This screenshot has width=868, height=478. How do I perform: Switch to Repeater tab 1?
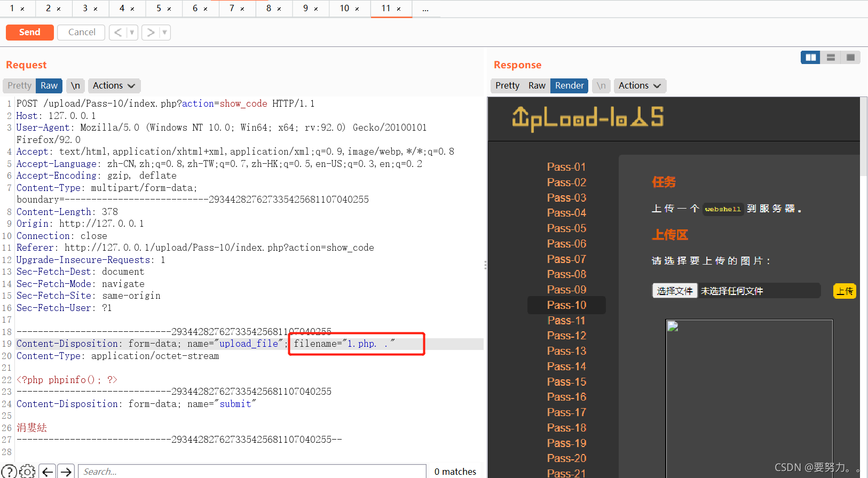click(12, 9)
